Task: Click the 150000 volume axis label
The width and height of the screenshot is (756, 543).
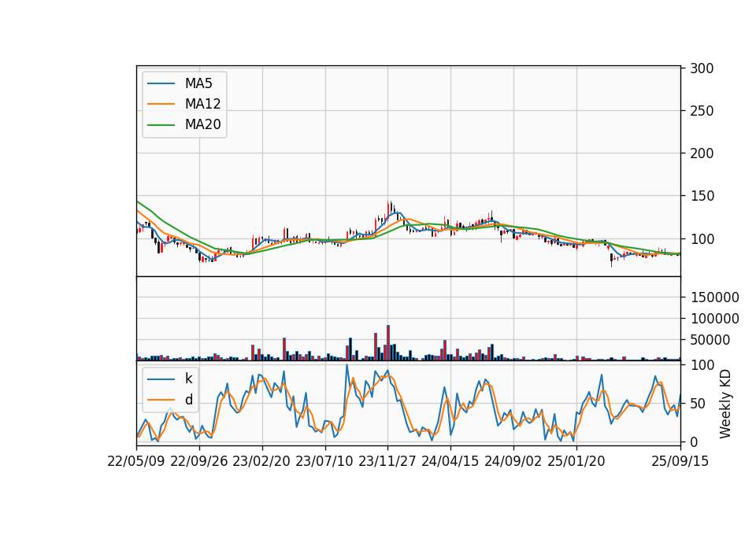Action: click(714, 297)
